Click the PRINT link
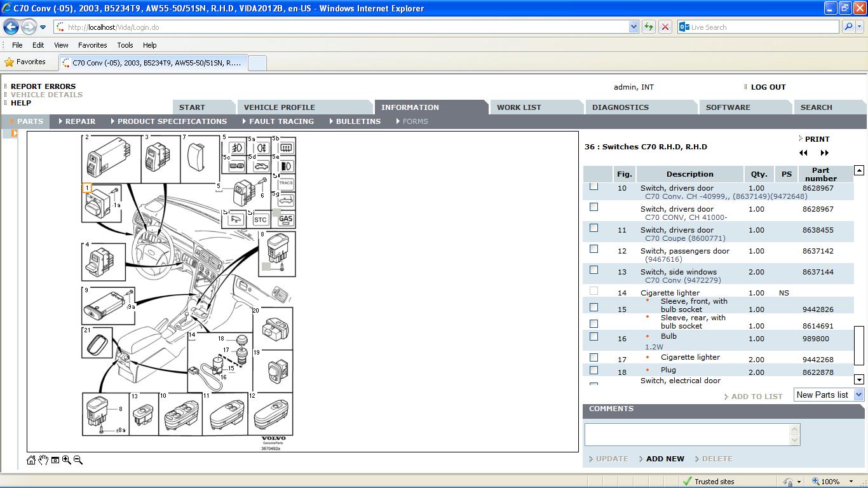Image resolution: width=868 pixels, height=488 pixels. click(x=817, y=139)
